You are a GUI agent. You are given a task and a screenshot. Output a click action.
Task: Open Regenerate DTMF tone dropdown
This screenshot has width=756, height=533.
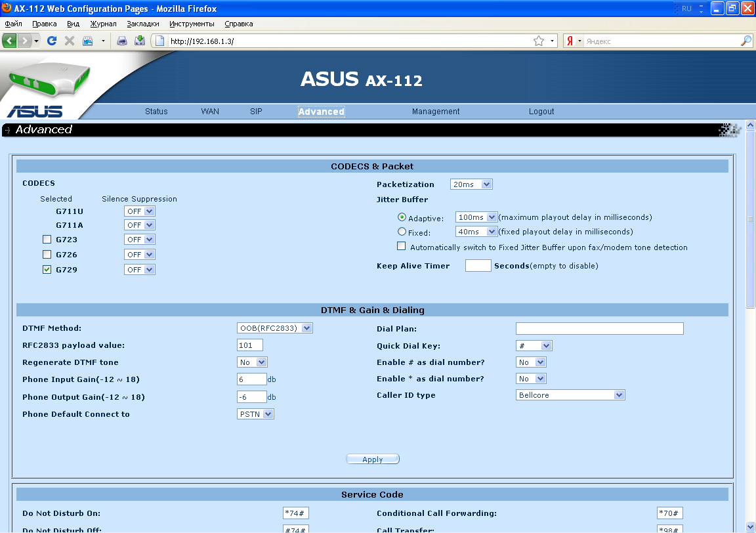pos(252,362)
